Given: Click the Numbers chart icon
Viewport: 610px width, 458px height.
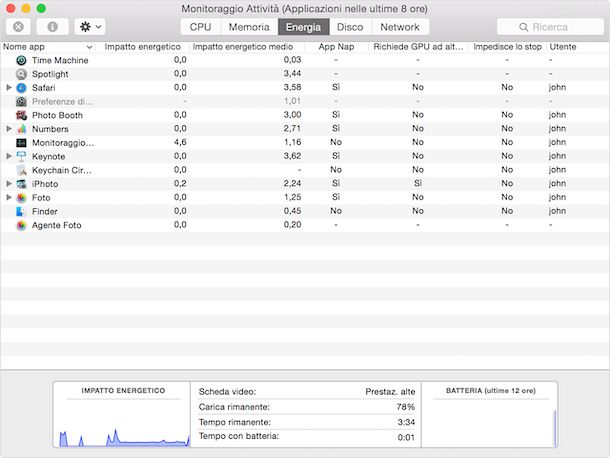Looking at the screenshot, I should [21, 129].
